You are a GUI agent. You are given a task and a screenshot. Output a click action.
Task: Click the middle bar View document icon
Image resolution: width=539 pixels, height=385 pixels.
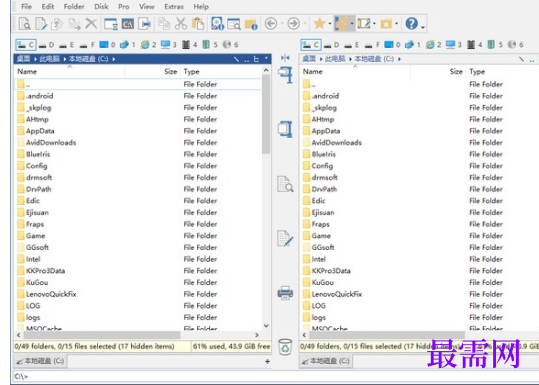(x=285, y=184)
